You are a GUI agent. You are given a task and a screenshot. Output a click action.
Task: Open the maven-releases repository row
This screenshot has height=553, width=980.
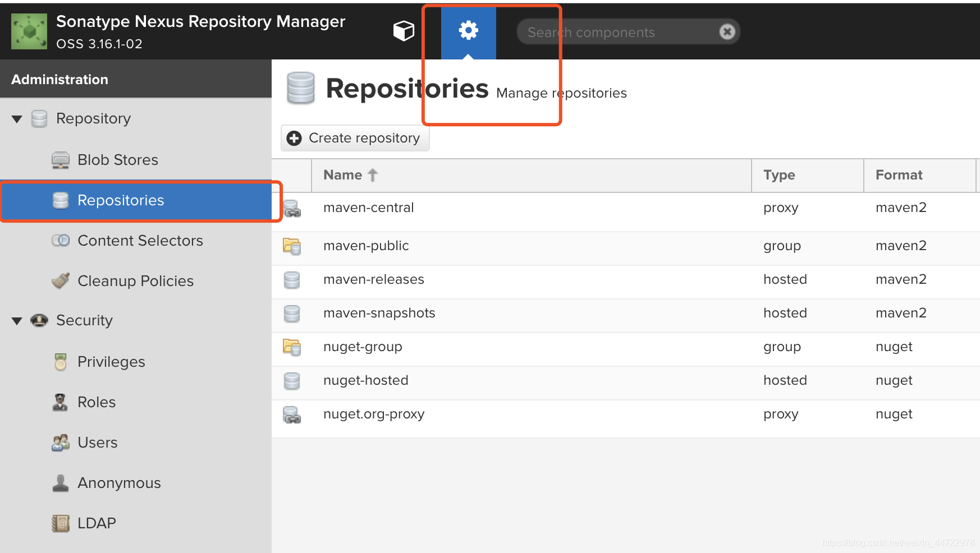[626, 282]
